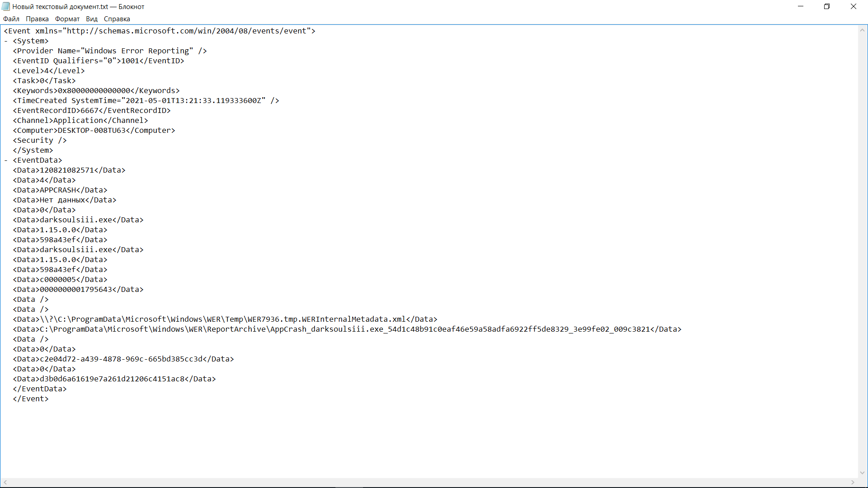The image size is (868, 488).
Task: Place cursor in APPCRASH data line
Action: [x=58, y=190]
